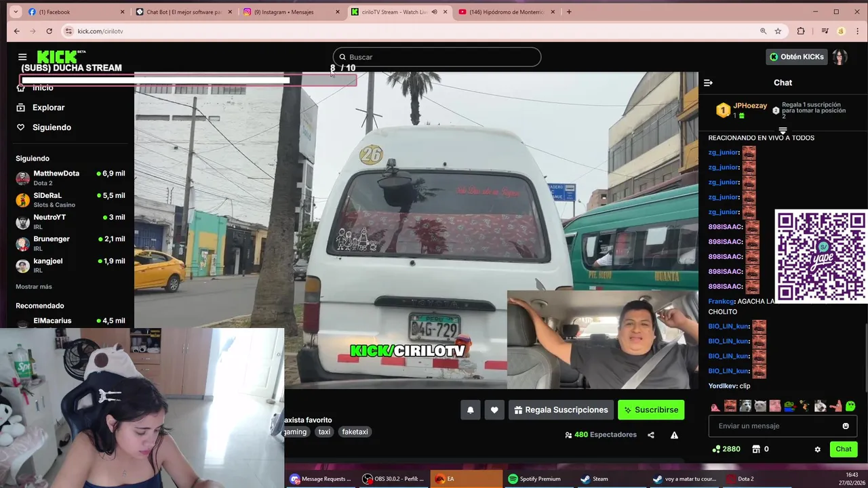Toggle the follow heart button
The height and width of the screenshot is (488, 868).
494,410
